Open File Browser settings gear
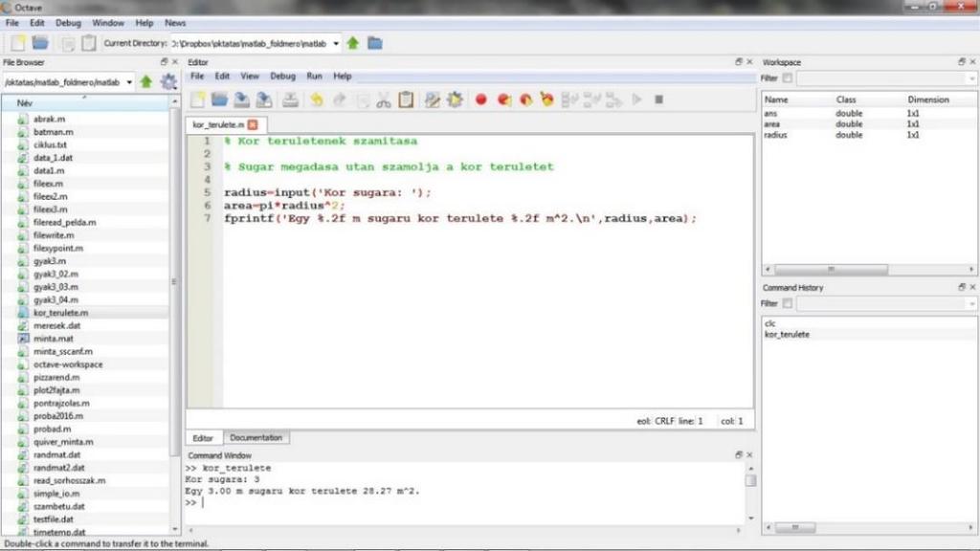The height and width of the screenshot is (551, 980). pyautogui.click(x=168, y=82)
